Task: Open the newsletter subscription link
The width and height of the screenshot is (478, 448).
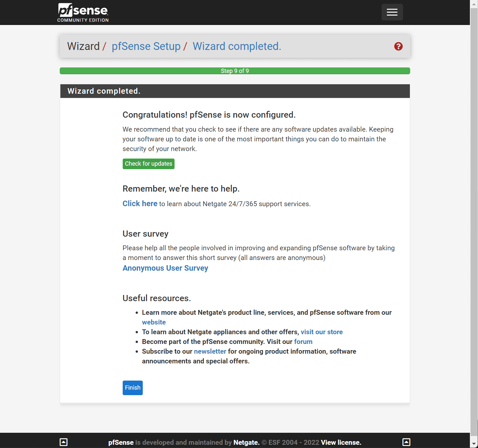Action: coord(210,351)
